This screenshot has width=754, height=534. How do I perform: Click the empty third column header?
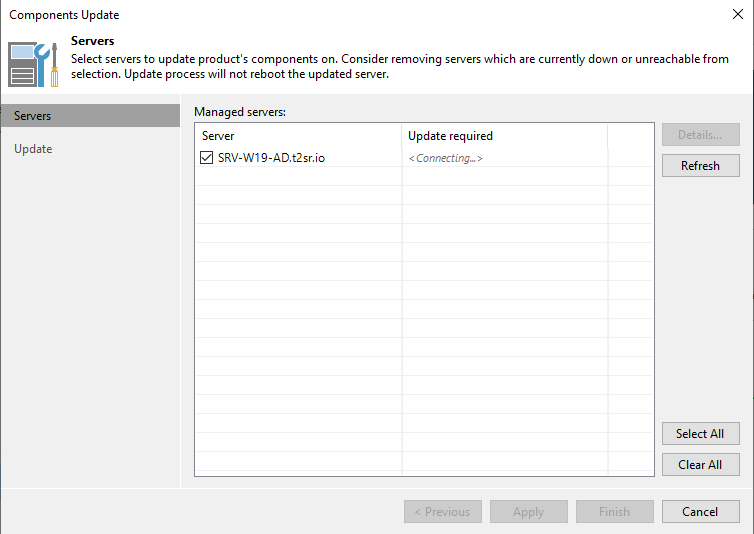point(630,136)
